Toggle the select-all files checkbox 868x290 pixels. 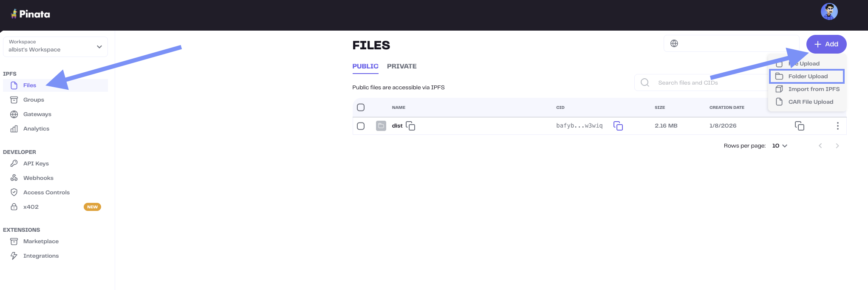coord(361,107)
